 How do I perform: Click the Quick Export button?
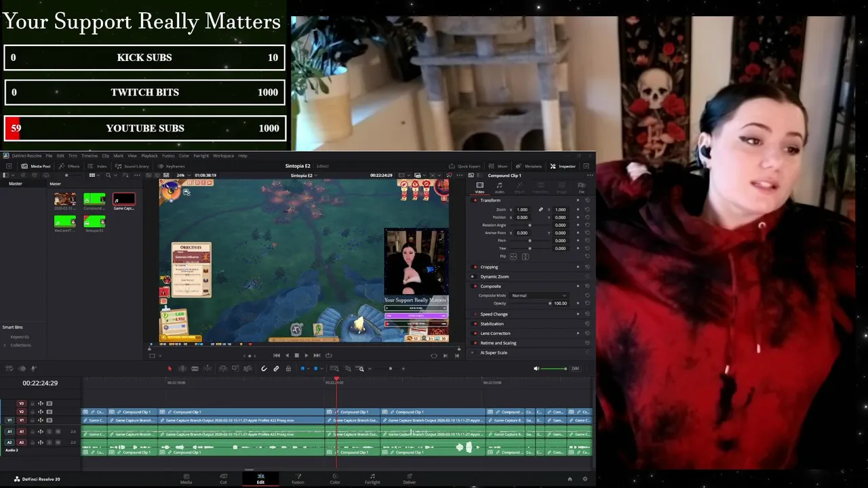click(465, 166)
